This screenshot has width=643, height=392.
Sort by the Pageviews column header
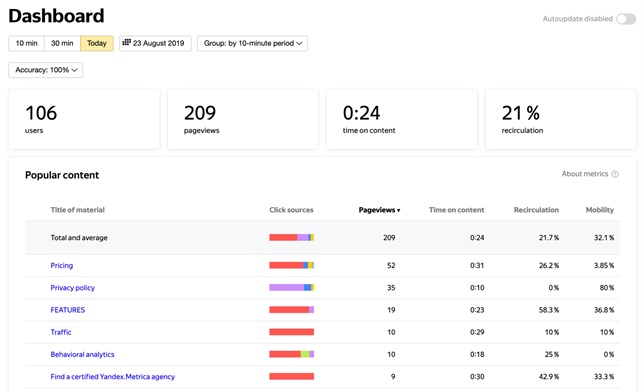click(x=377, y=210)
